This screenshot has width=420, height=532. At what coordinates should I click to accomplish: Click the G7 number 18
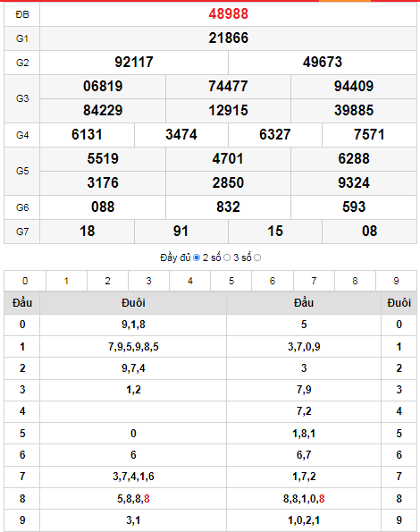(87, 232)
